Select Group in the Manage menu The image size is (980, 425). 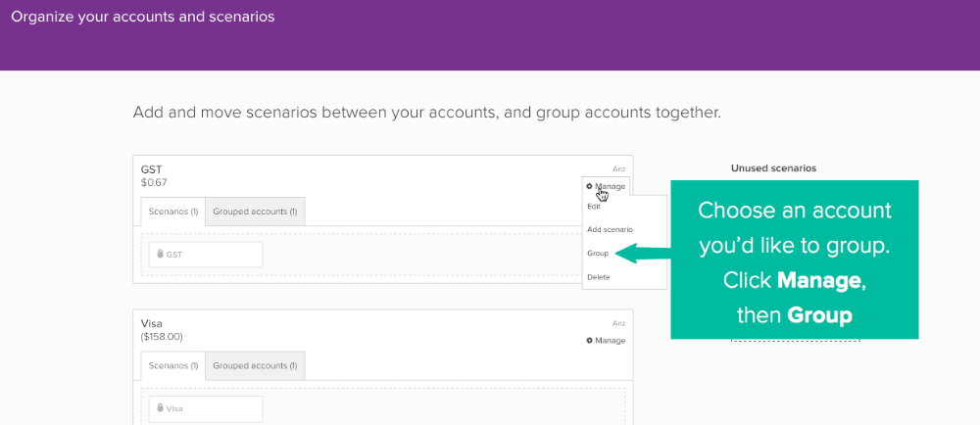click(x=598, y=254)
